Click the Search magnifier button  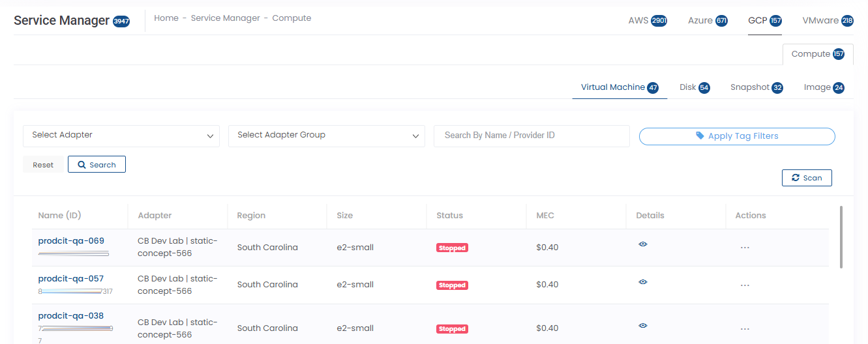pyautogui.click(x=97, y=165)
